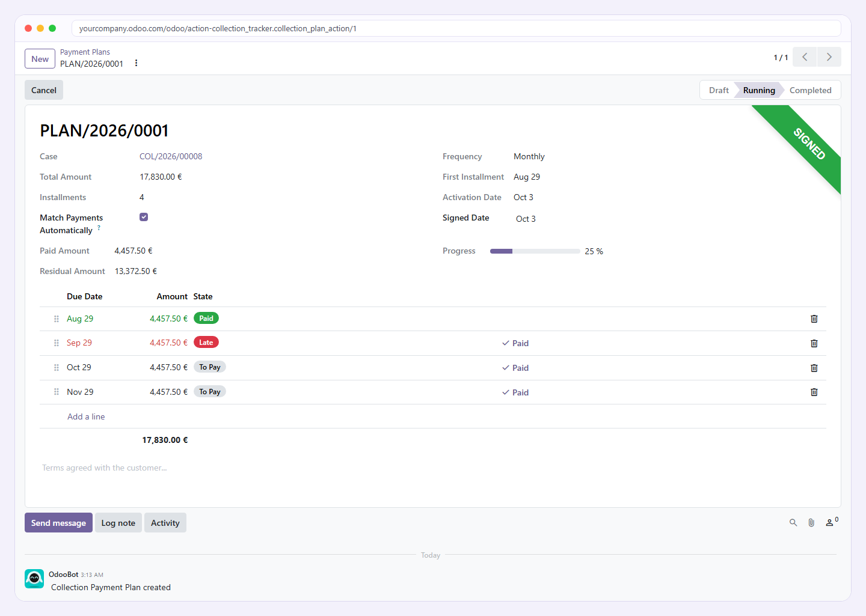
Task: Show followers icon in chatter
Action: (x=831, y=522)
